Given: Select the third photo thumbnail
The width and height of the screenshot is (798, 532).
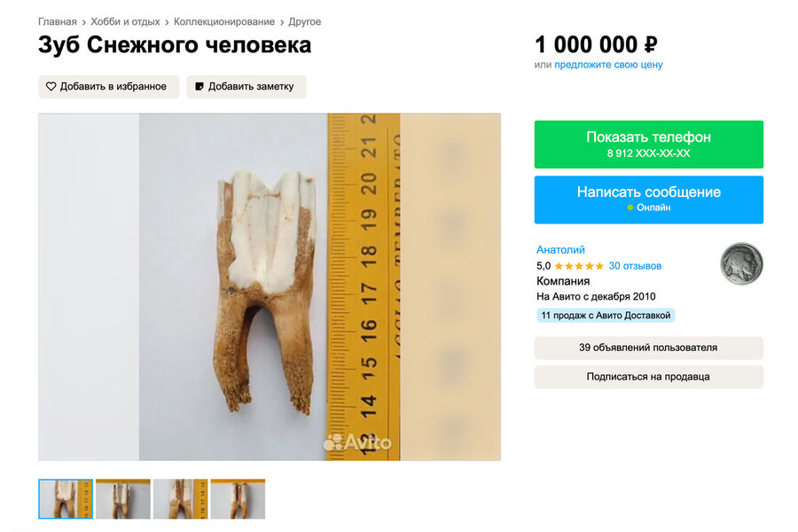Looking at the screenshot, I should pyautogui.click(x=181, y=499).
